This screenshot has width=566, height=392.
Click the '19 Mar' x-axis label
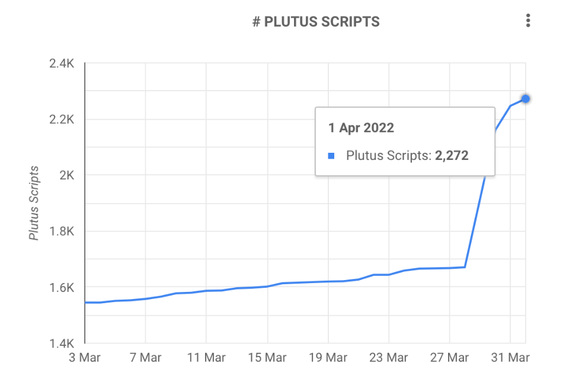(328, 358)
